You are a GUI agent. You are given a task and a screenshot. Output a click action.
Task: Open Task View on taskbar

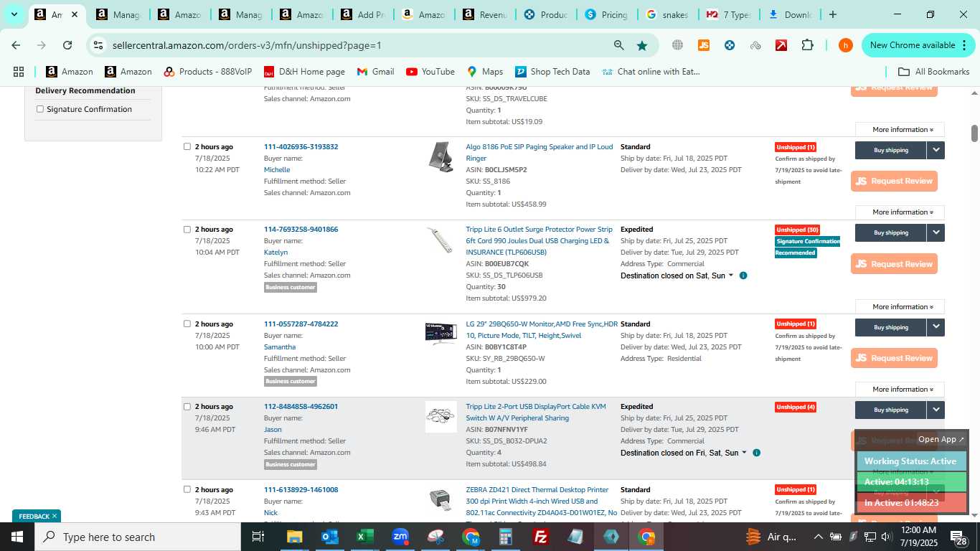click(x=258, y=537)
